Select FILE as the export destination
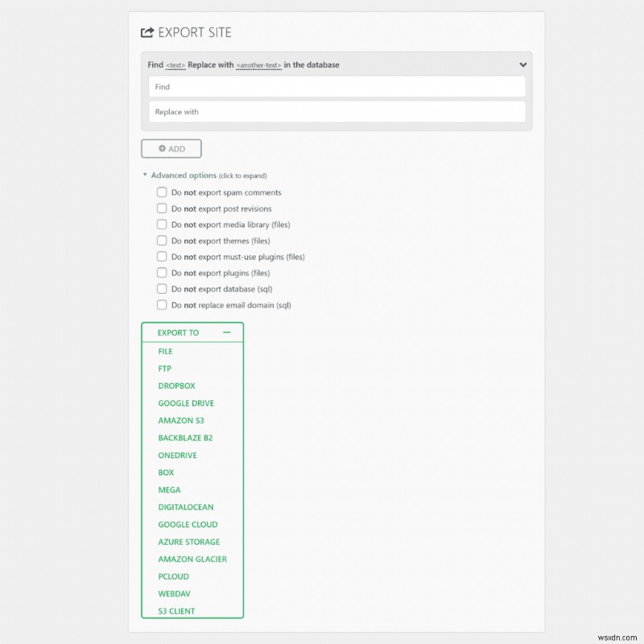Screen dimensions: 644x644 coord(165,351)
